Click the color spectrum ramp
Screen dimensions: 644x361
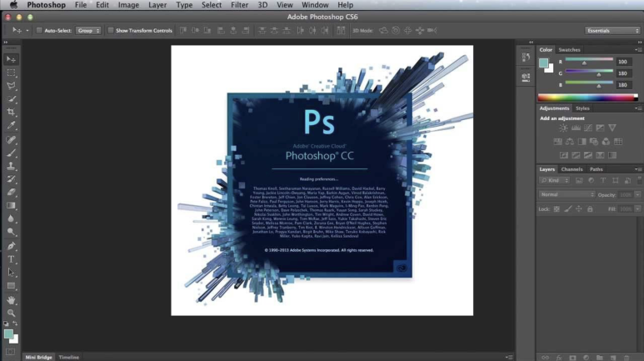coord(587,98)
